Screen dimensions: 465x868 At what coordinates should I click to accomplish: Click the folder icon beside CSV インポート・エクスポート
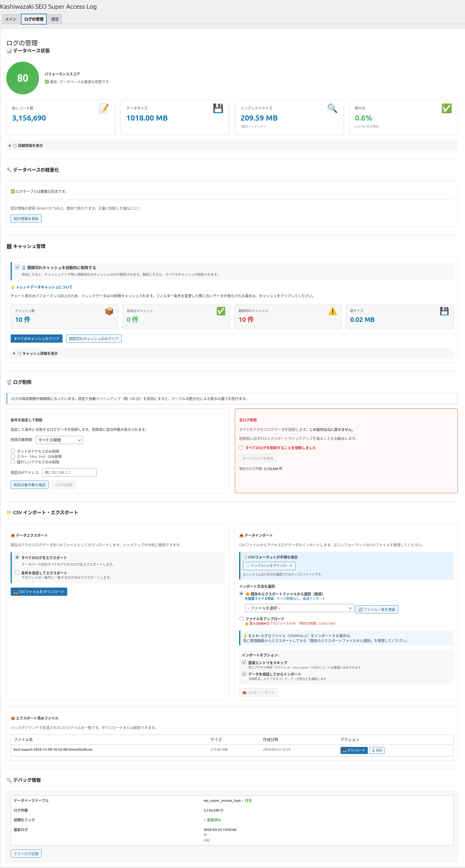[x=9, y=513]
